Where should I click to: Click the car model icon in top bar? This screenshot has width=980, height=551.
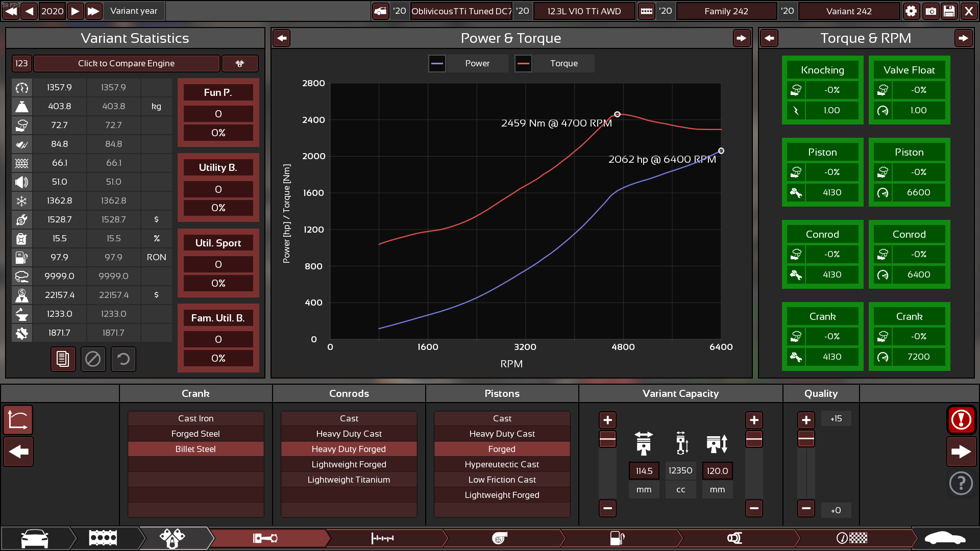(x=380, y=11)
